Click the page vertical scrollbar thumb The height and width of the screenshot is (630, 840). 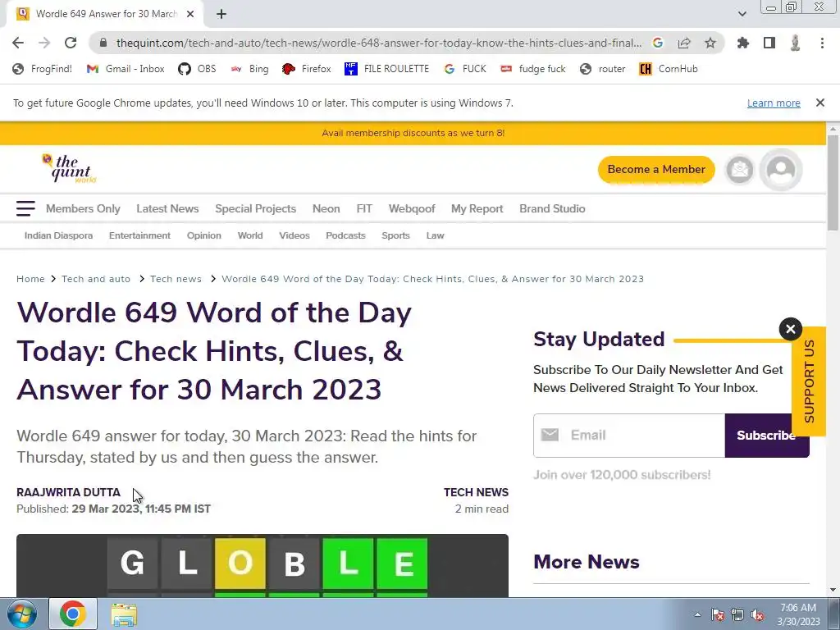[x=833, y=183]
